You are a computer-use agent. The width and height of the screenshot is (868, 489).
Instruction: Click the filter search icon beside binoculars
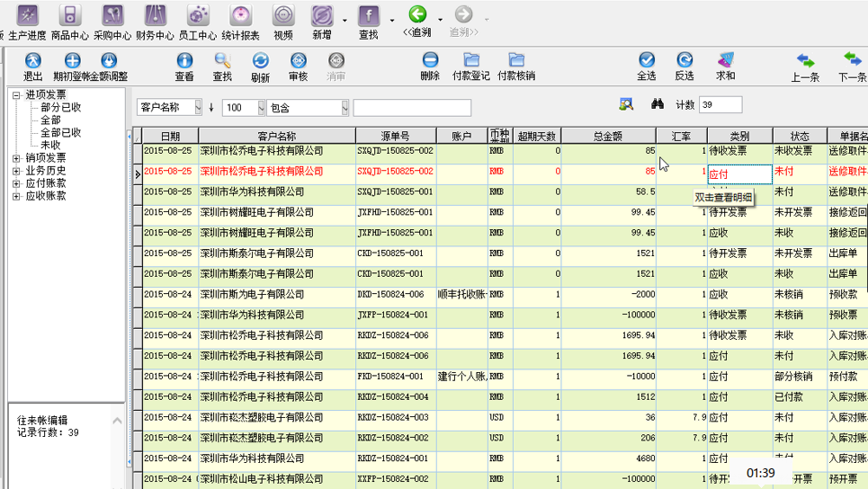click(x=626, y=104)
